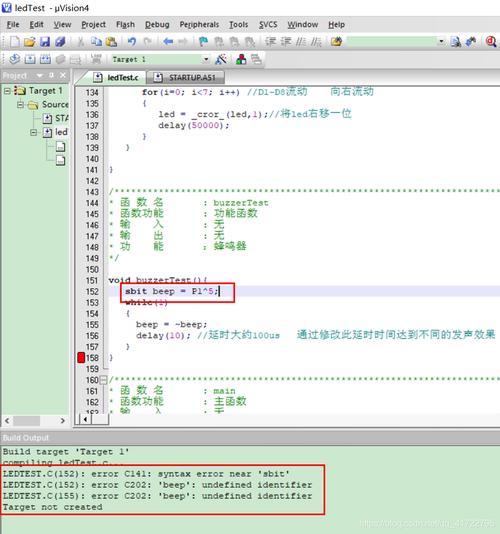Open the Project menu
500x534 pixels.
point(93,25)
